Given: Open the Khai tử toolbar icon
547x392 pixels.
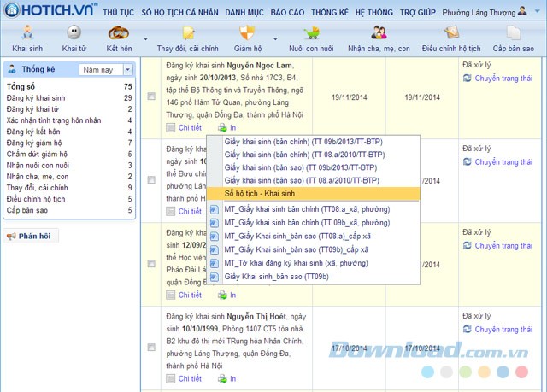Looking at the screenshot, I should 74,35.
